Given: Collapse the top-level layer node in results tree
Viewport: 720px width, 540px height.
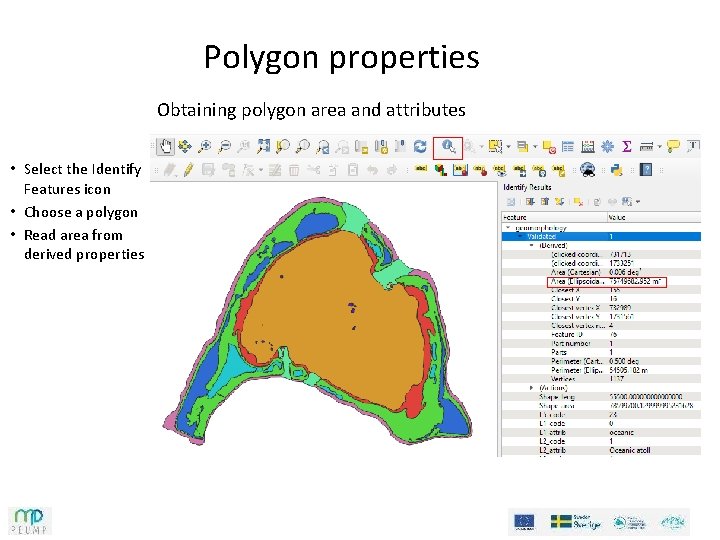Looking at the screenshot, I should [508, 227].
